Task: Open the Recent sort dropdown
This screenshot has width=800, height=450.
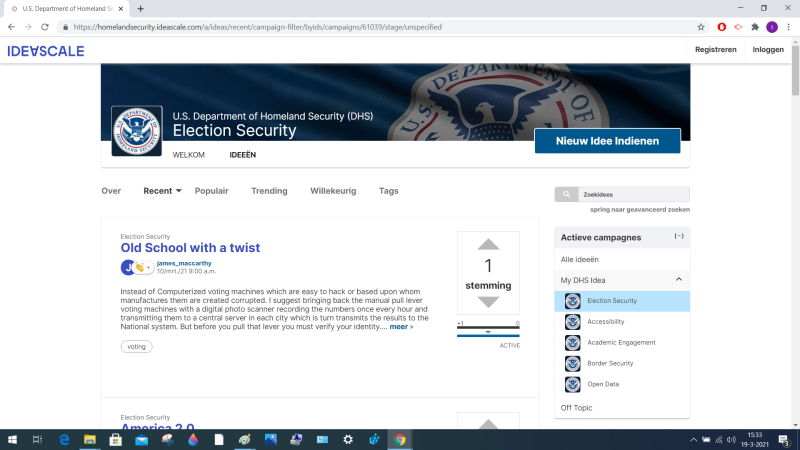Action: 162,191
